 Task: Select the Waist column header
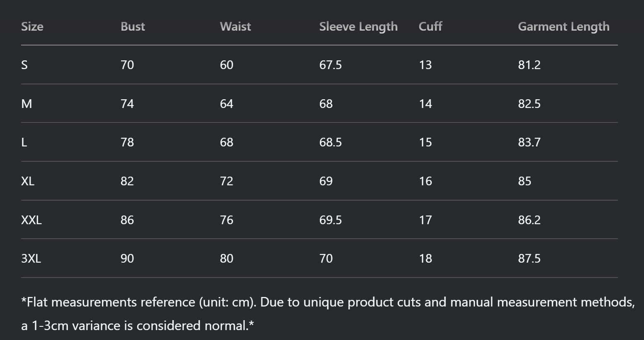pyautogui.click(x=235, y=26)
